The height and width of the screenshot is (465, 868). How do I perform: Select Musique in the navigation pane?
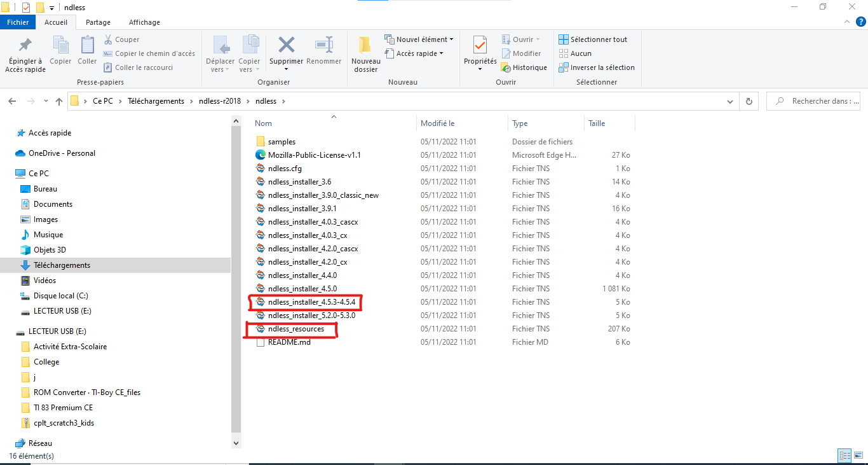click(x=48, y=235)
